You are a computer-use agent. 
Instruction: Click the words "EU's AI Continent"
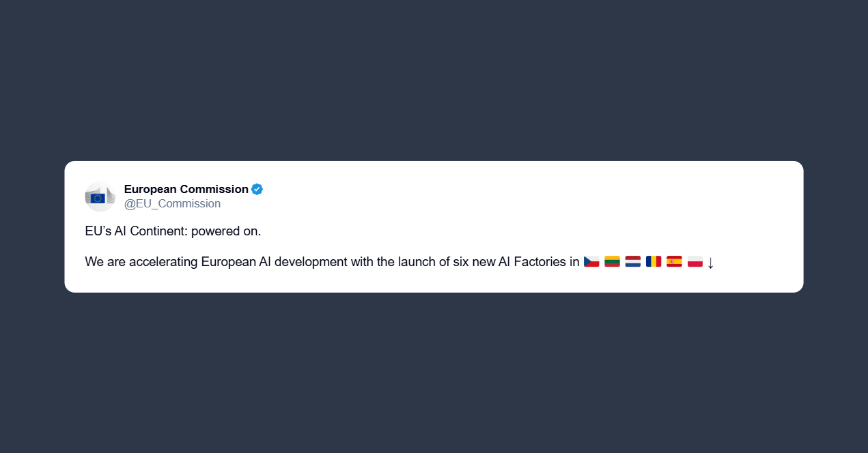133,231
